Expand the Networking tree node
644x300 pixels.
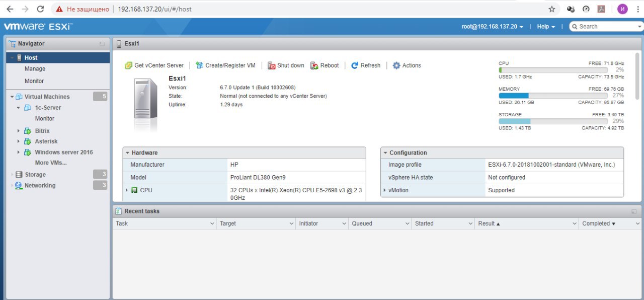(12, 186)
